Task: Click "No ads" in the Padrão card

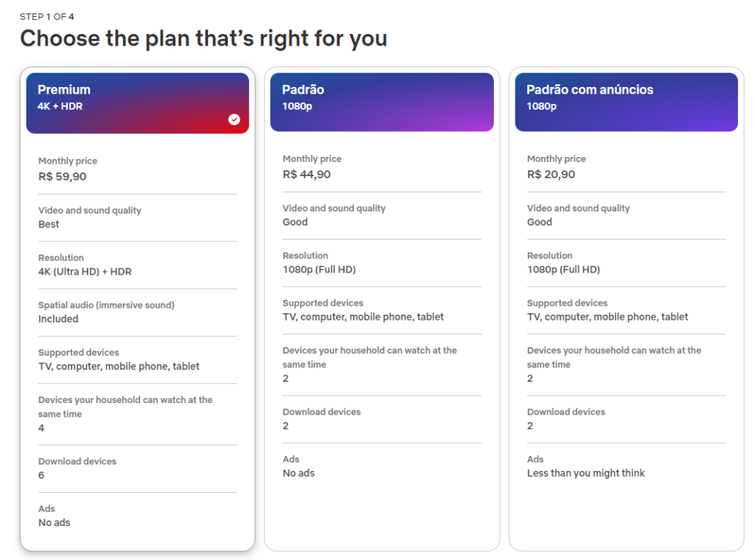Action: pos(299,473)
